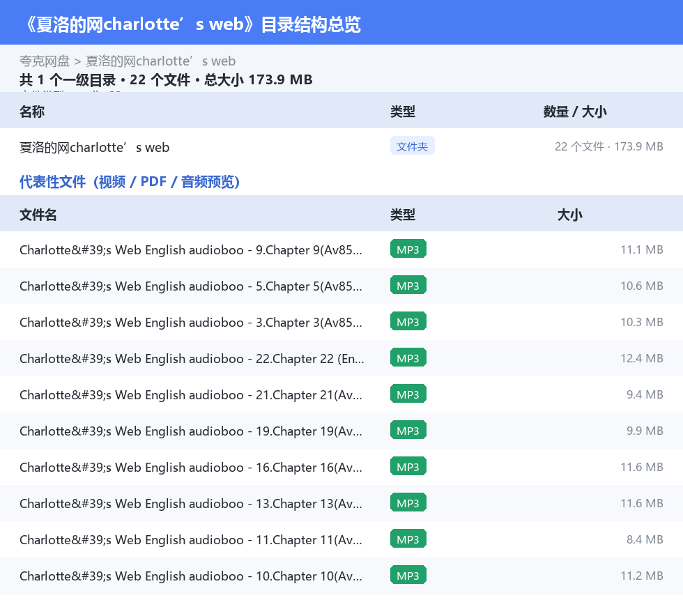Select file 10.Chapter 10 audiobook
The height and width of the screenshot is (616, 683).
tap(191, 576)
